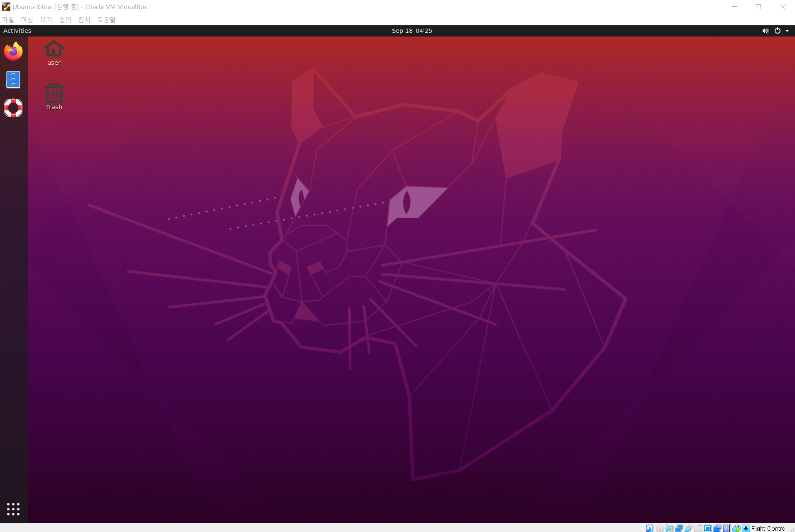This screenshot has height=532, width=795.
Task: Minimize the VirtualBox window
Action: coord(734,7)
